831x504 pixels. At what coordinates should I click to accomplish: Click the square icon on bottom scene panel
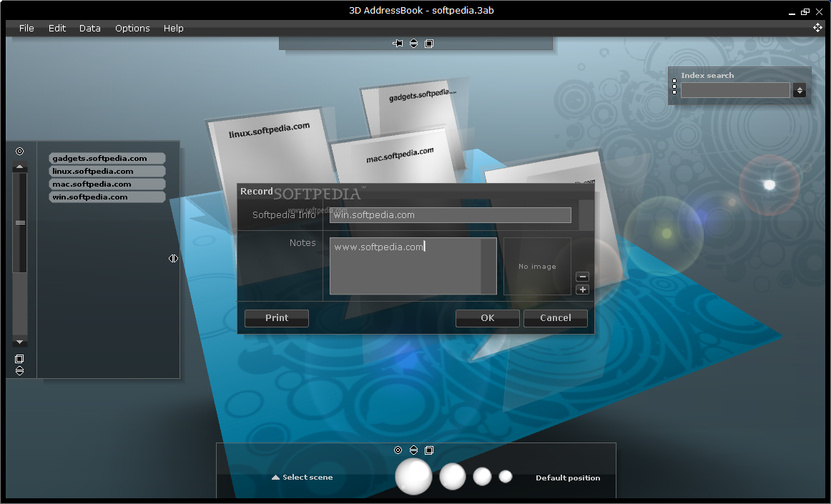(429, 450)
